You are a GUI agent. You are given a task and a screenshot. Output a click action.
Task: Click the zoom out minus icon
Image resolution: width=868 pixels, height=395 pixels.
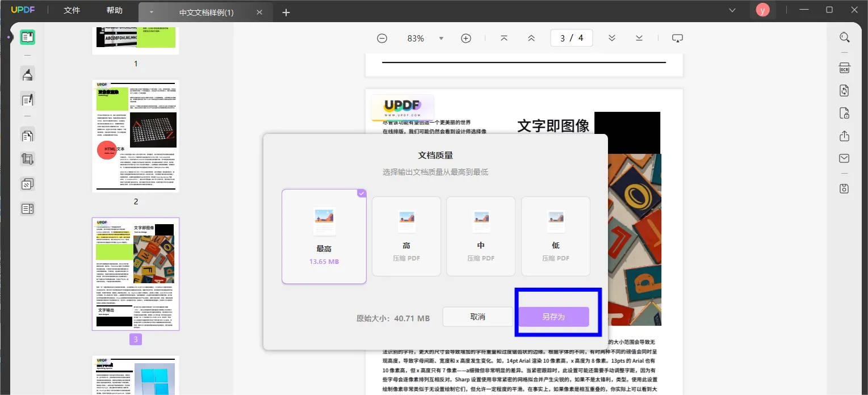(382, 38)
